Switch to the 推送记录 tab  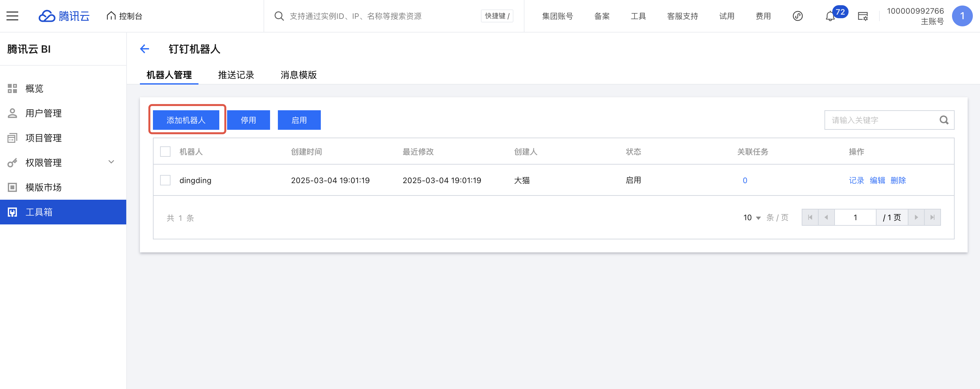(236, 75)
